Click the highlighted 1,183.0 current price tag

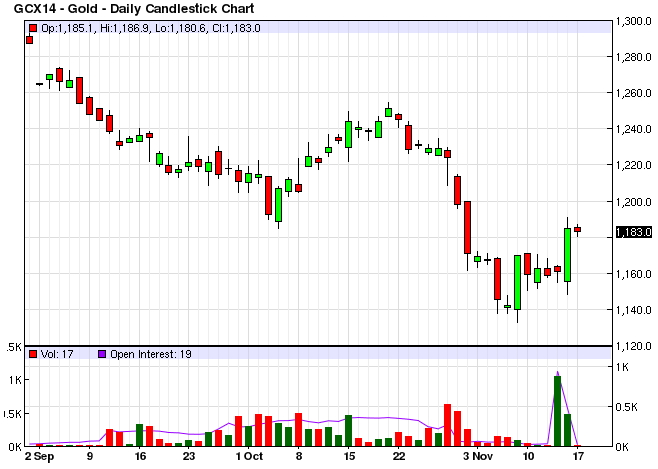(634, 232)
